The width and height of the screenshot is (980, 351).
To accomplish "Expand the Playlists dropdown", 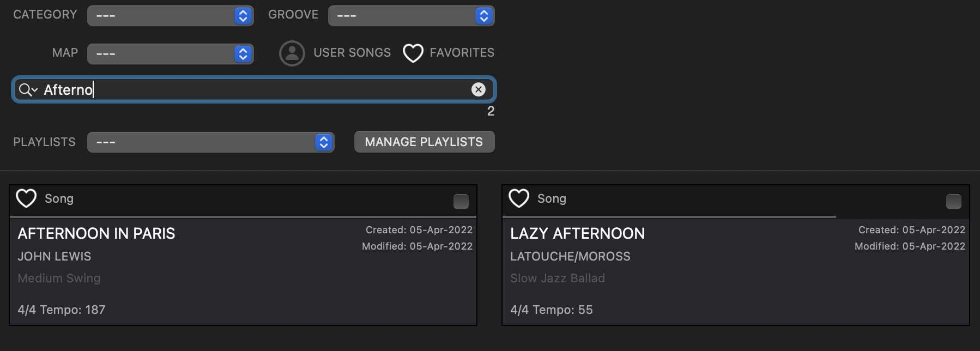I will 210,142.
